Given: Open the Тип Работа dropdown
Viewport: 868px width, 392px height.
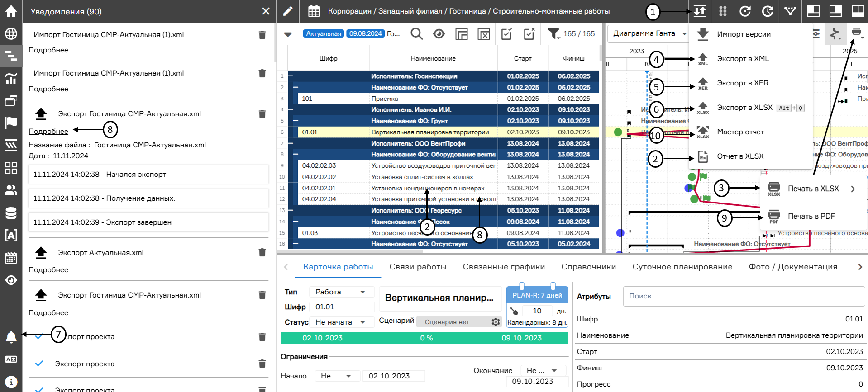Looking at the screenshot, I should click(342, 292).
